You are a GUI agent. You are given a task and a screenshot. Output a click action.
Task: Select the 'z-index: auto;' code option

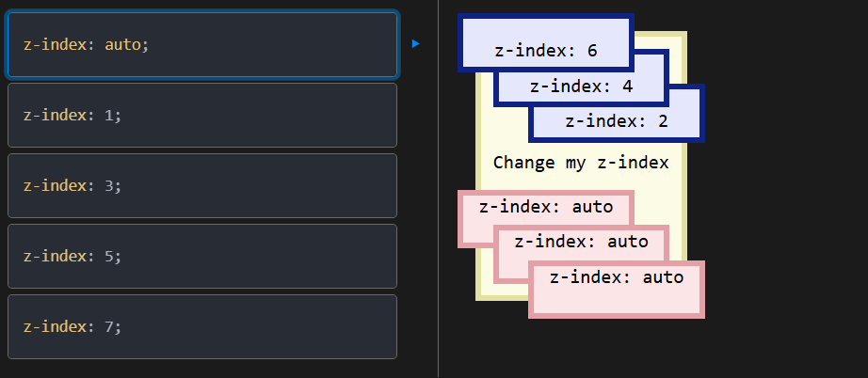(202, 45)
